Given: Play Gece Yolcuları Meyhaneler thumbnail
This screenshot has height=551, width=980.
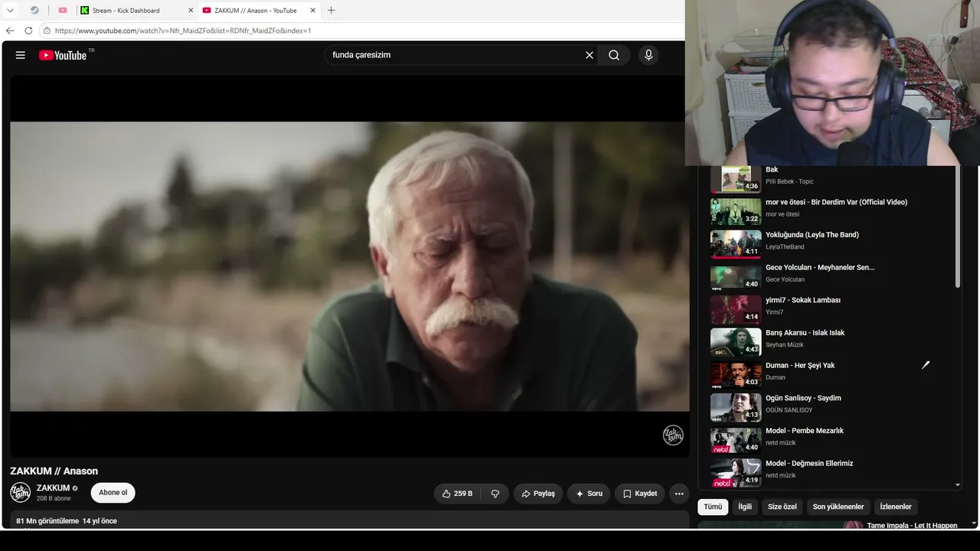Looking at the screenshot, I should 736,277.
